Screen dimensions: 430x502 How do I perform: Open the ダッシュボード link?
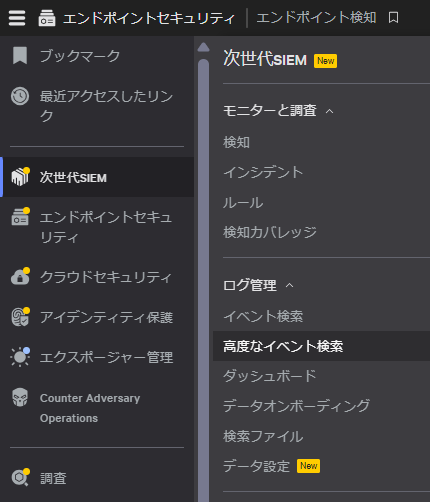click(x=270, y=376)
